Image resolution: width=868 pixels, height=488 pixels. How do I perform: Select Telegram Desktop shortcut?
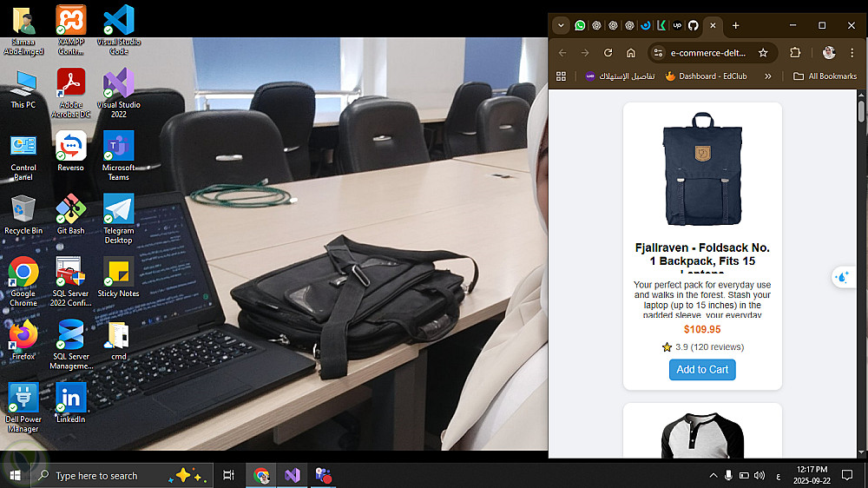(x=118, y=219)
